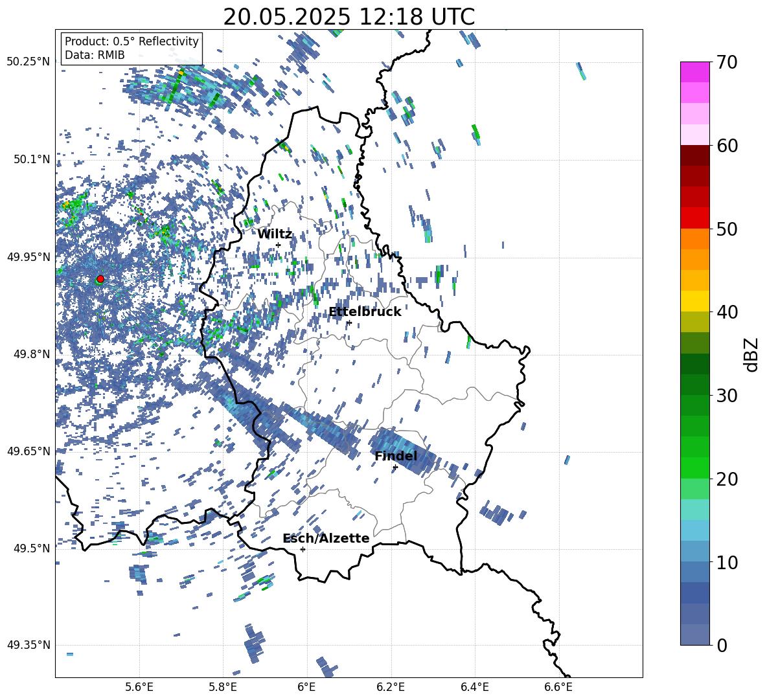Click the 6°E longitude tick label

click(306, 687)
